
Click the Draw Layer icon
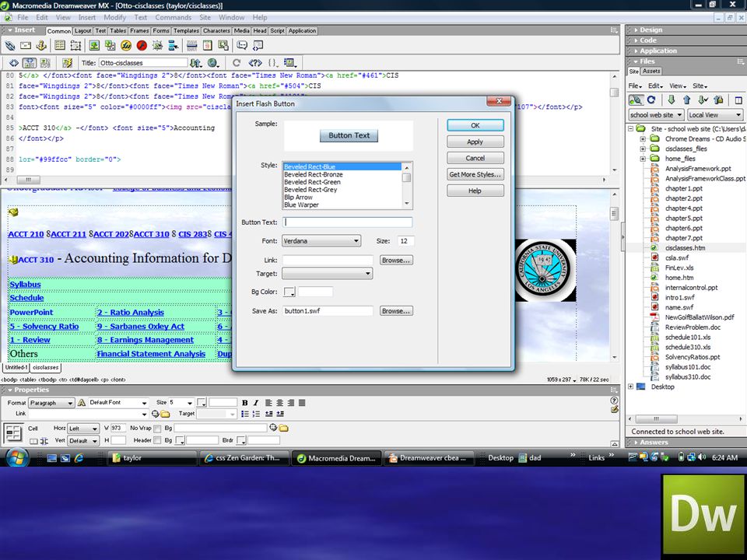coord(75,46)
